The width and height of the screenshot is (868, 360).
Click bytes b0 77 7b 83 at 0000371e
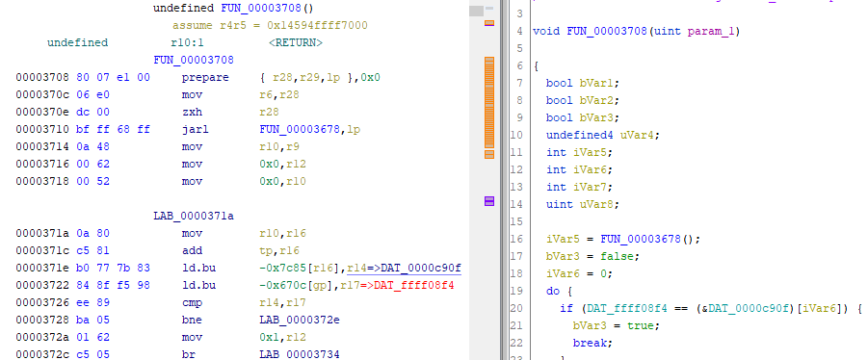[x=113, y=269]
